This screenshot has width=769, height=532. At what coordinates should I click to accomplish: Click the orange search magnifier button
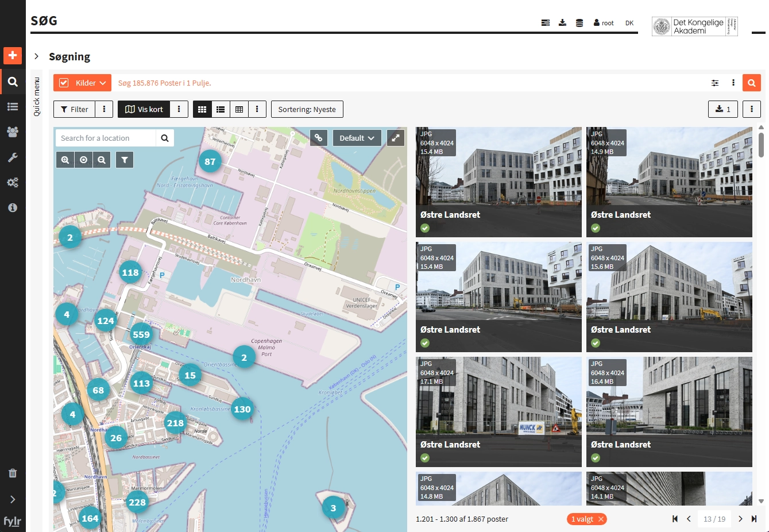coord(752,83)
